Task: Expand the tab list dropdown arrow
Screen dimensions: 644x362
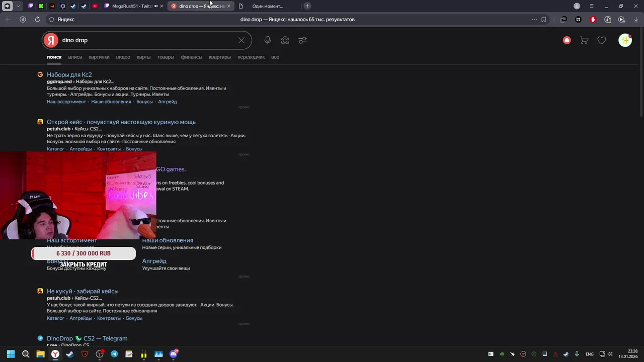Action: [19, 6]
